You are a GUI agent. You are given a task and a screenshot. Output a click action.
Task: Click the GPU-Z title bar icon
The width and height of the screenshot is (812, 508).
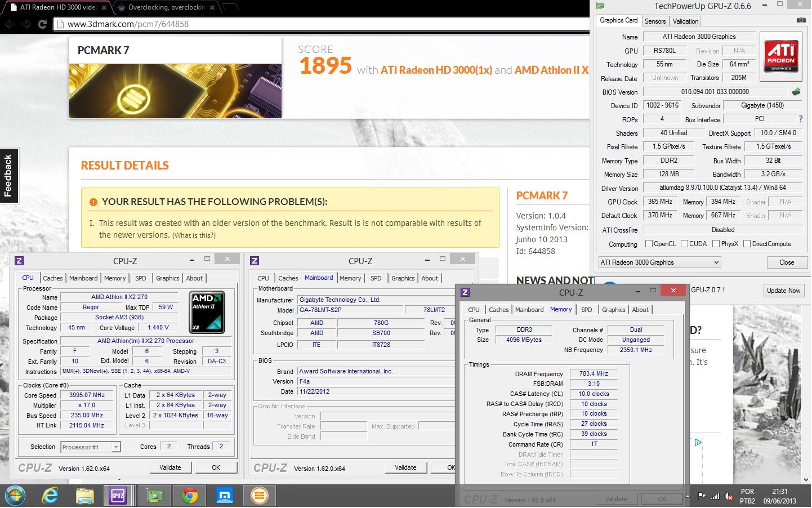600,6
